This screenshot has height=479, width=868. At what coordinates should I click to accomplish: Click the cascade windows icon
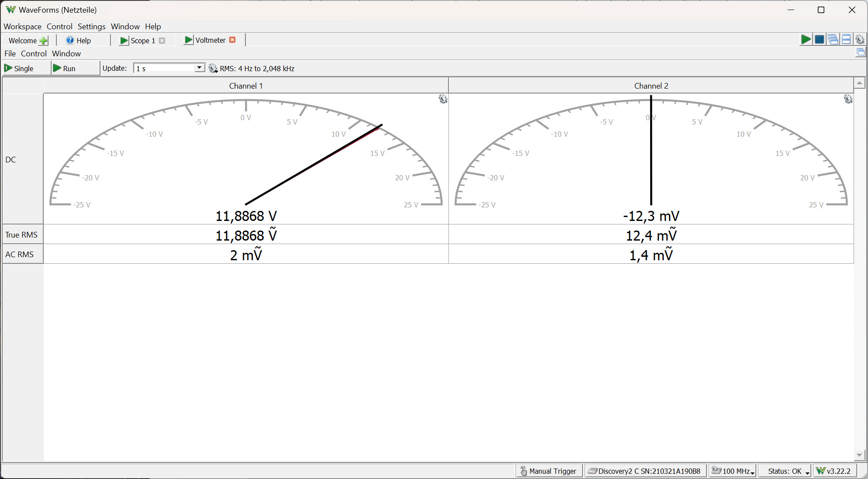pyautogui.click(x=833, y=40)
